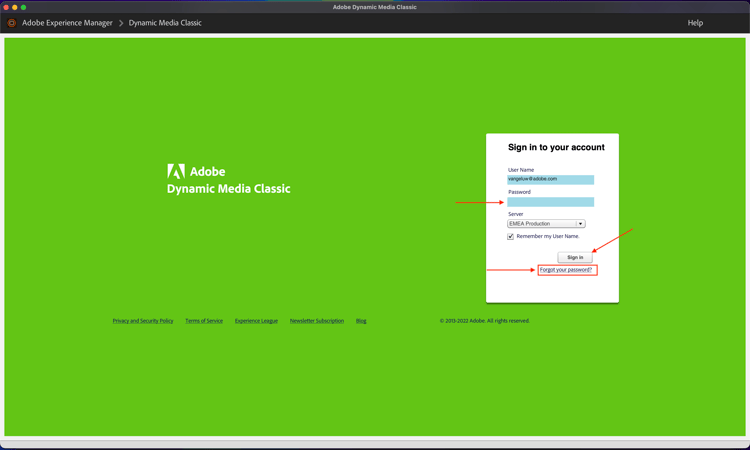Click the Adobe Experience Manager logo icon
The width and height of the screenshot is (750, 450).
12,23
